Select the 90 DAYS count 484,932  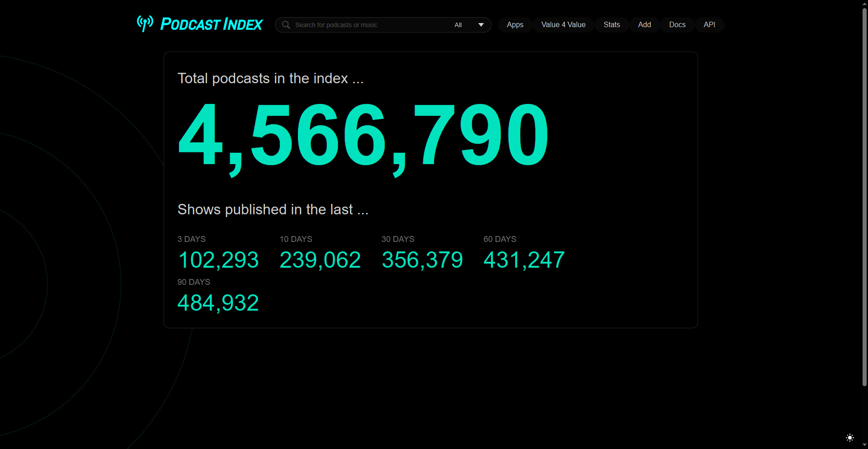point(218,302)
